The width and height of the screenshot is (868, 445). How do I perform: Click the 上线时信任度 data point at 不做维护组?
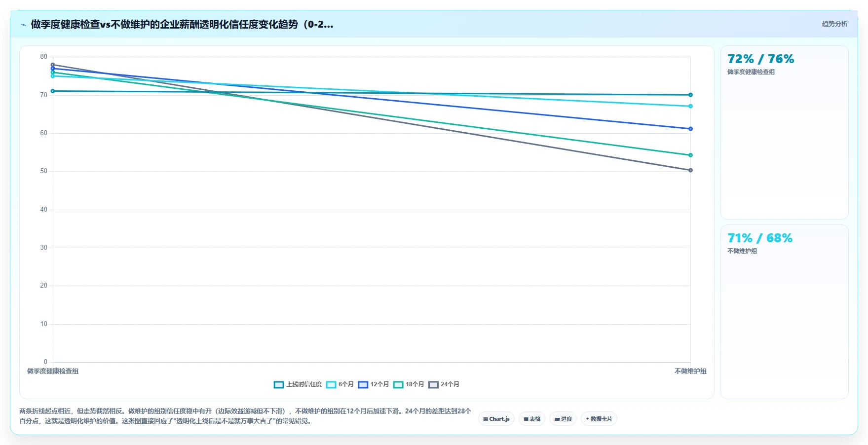coord(690,95)
